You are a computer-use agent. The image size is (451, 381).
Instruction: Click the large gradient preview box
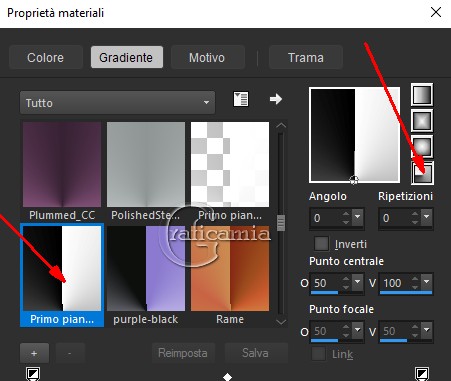point(355,135)
